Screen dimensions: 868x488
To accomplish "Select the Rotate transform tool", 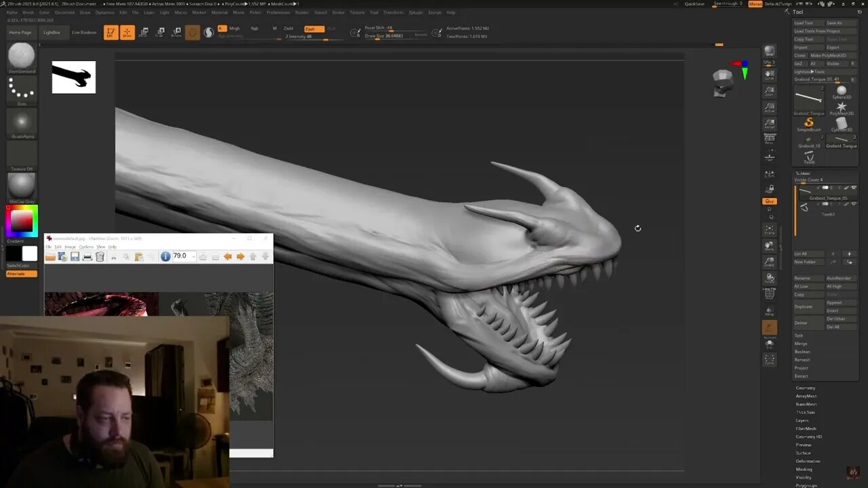I will point(176,33).
